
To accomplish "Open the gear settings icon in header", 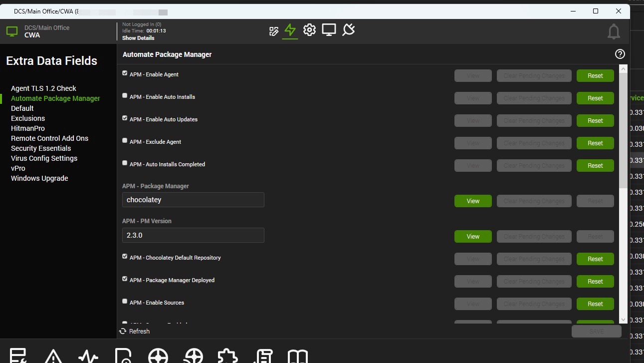I will tap(309, 30).
